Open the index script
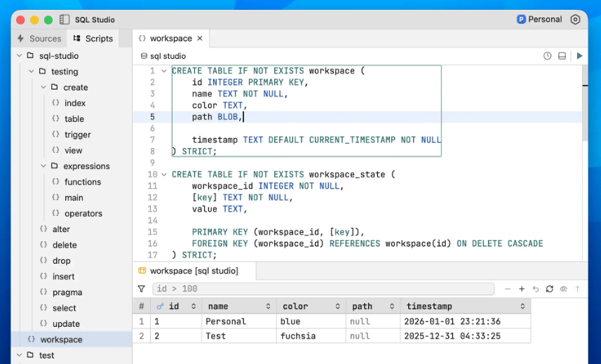This screenshot has width=601, height=364. click(75, 103)
